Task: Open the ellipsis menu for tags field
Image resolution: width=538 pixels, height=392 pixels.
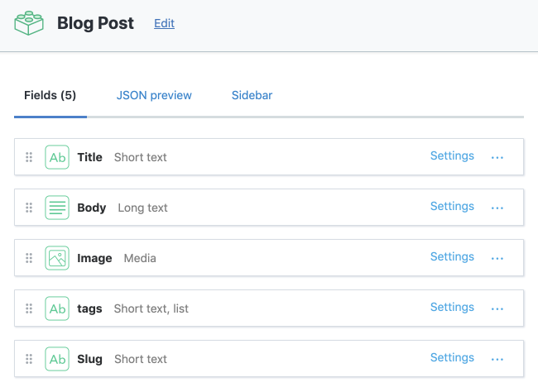Action: click(x=497, y=309)
